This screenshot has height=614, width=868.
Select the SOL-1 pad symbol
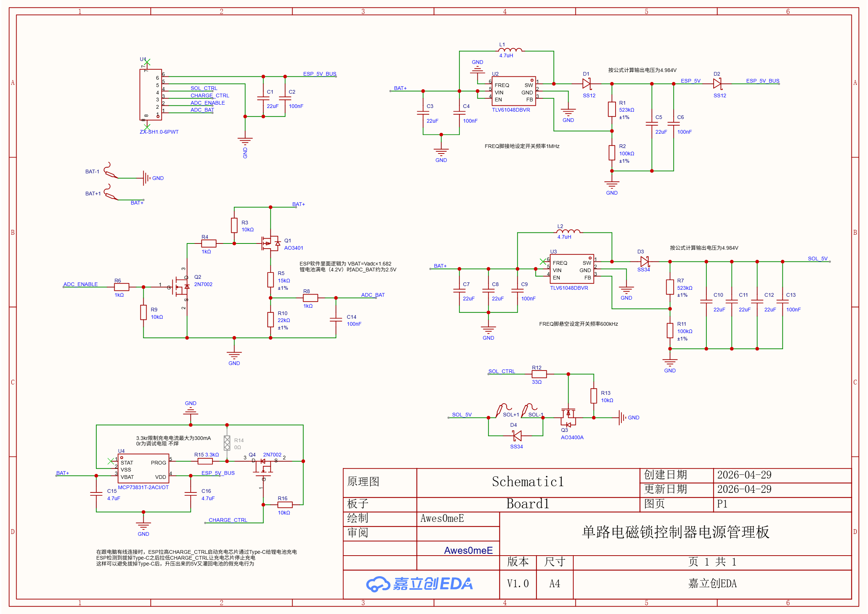click(x=529, y=411)
